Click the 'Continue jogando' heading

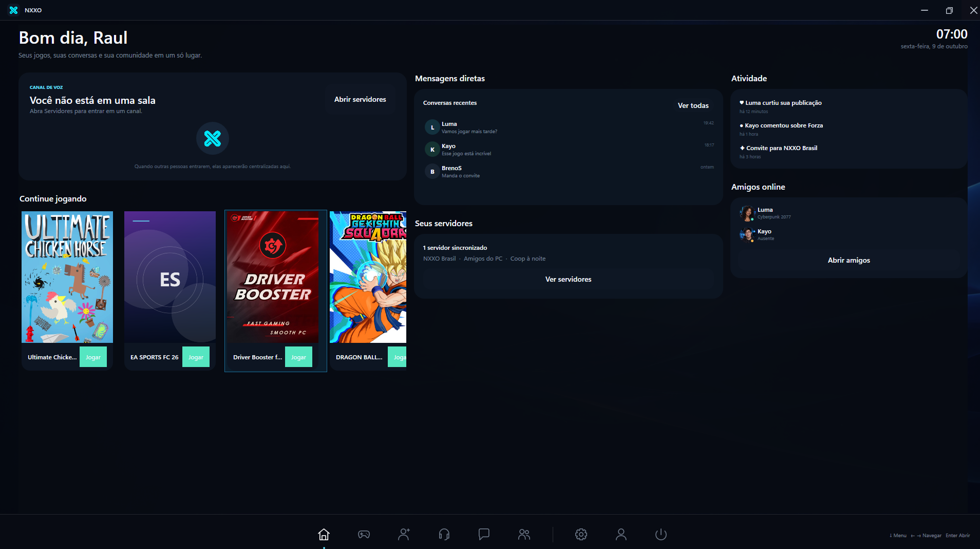coord(53,199)
